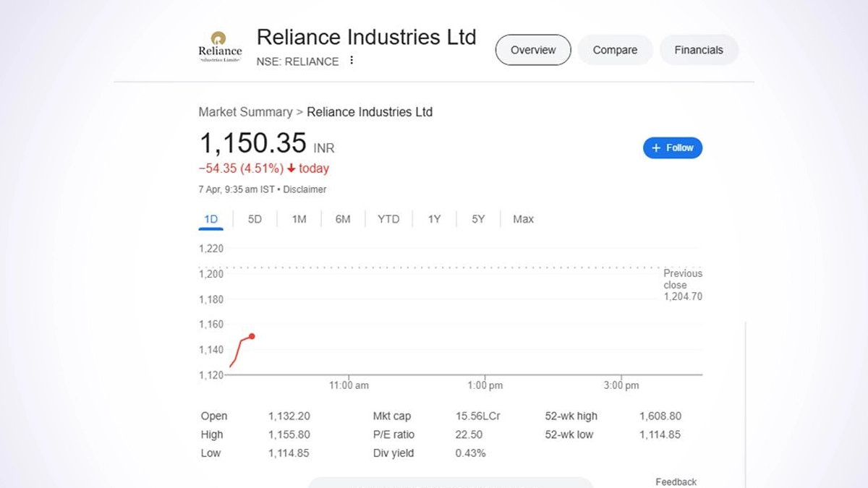Image resolution: width=868 pixels, height=488 pixels.
Task: Switch to the Overview tab
Action: pyautogui.click(x=533, y=50)
